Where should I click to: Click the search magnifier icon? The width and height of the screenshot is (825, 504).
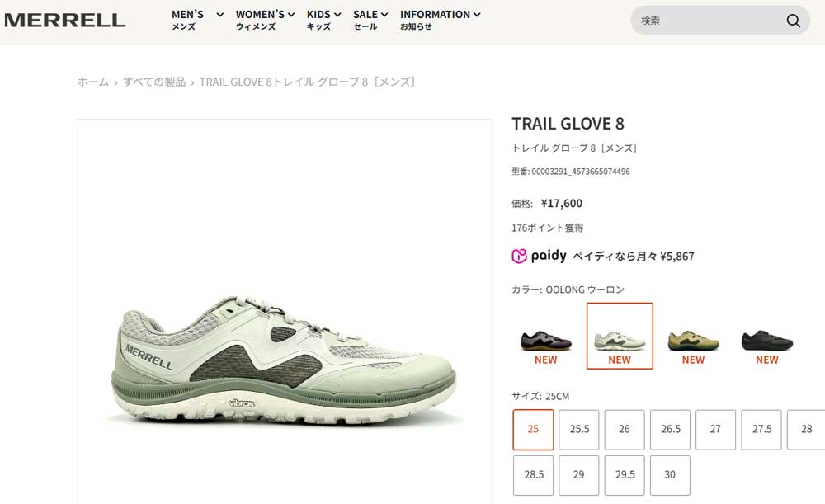point(794,21)
